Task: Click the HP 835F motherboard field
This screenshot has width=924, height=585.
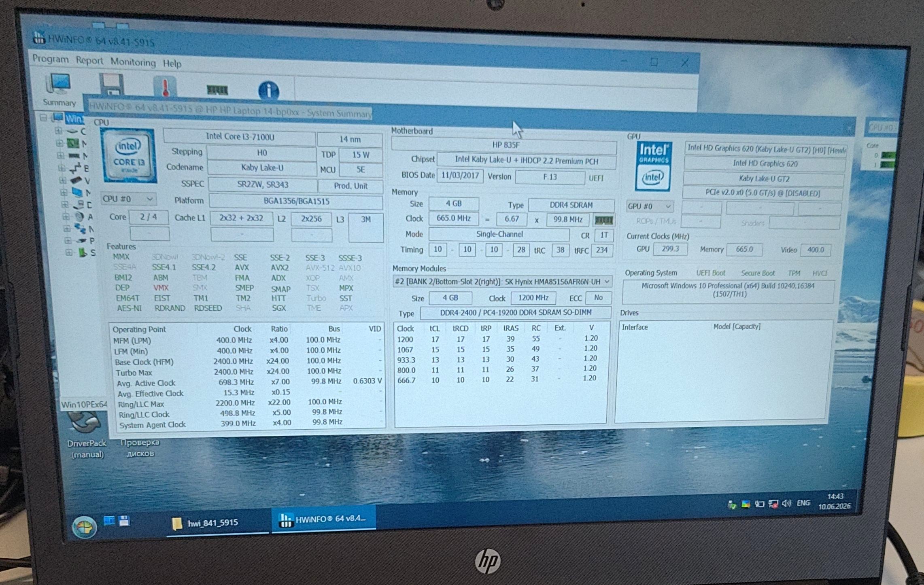Action: 504,145
